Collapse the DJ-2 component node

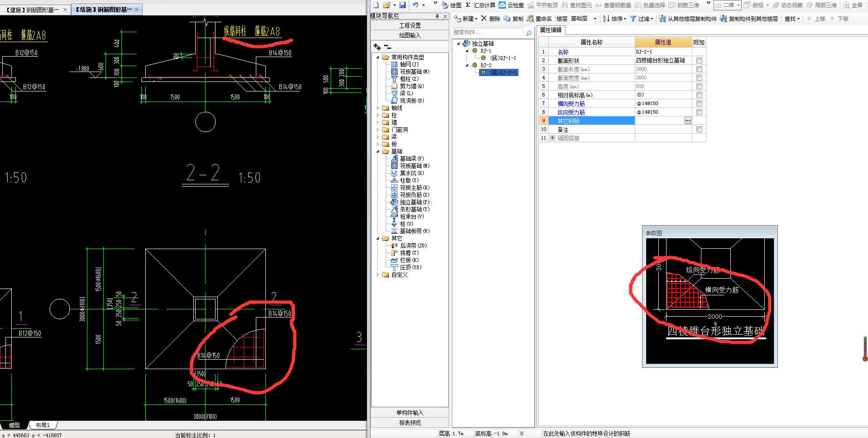tap(467, 65)
